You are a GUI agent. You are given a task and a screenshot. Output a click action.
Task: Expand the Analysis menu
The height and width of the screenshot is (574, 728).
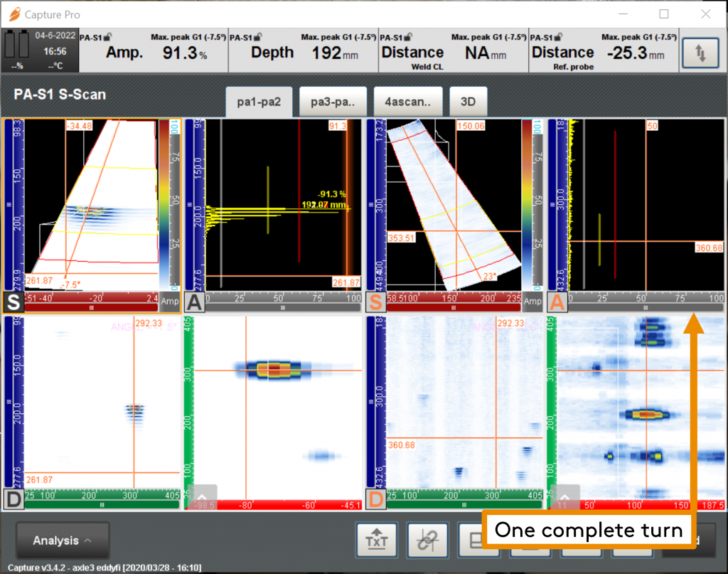[63, 541]
